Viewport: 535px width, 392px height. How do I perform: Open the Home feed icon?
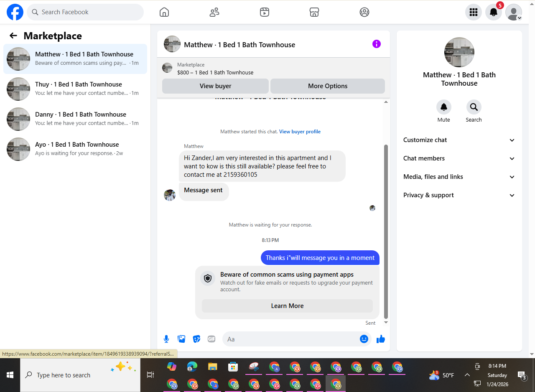point(164,12)
